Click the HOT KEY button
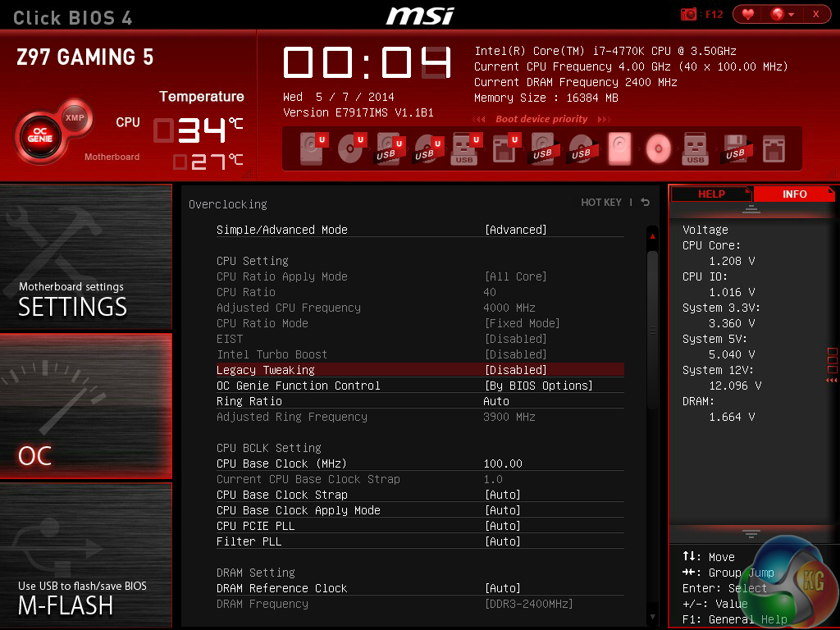 601,202
